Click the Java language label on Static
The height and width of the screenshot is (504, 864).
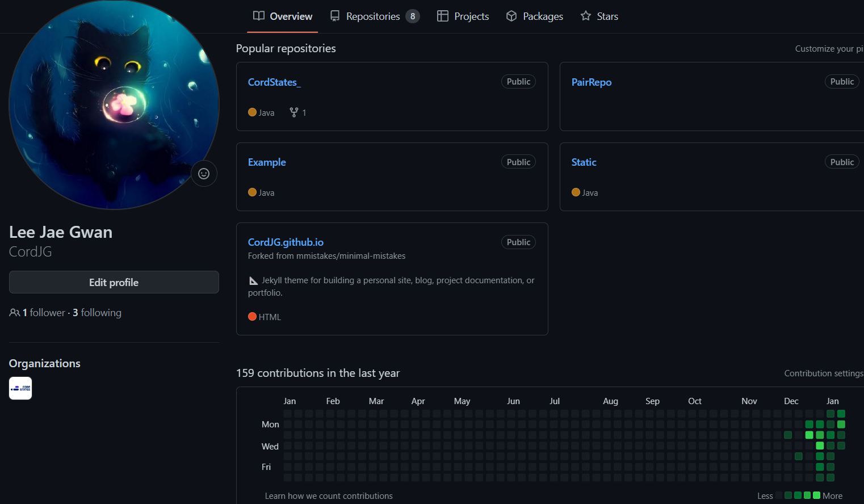coord(590,193)
